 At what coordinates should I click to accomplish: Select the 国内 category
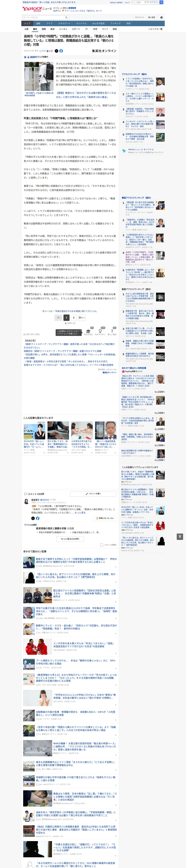(x=35, y=29)
